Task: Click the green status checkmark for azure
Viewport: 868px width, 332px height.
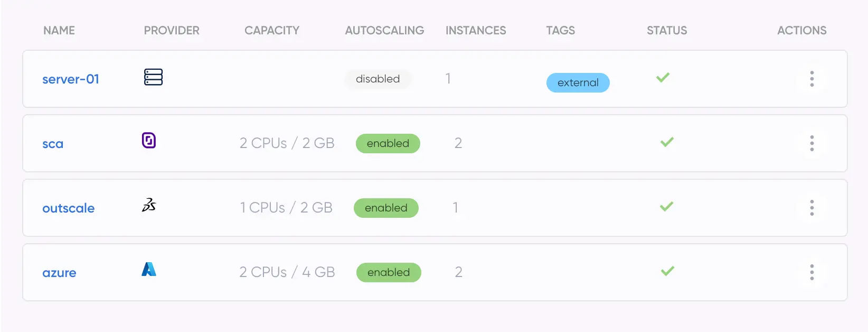Action: [667, 271]
